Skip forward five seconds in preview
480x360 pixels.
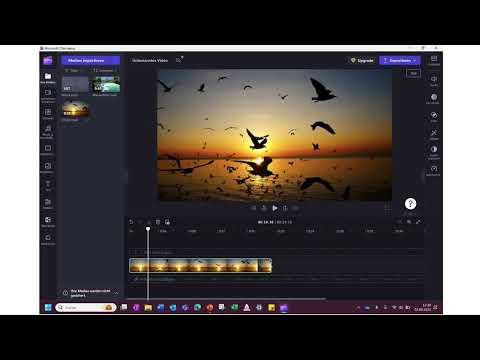pos(285,208)
